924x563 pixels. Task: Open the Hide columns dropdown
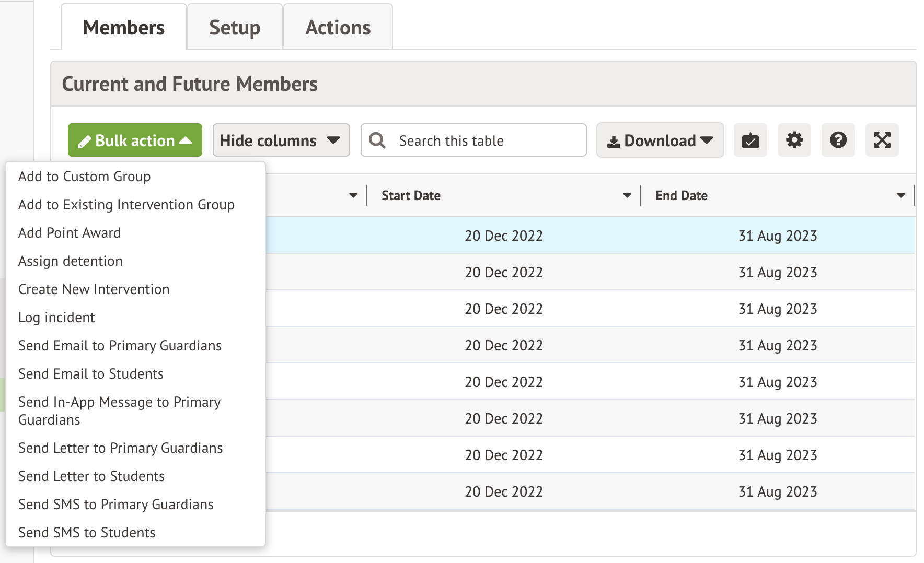pos(281,140)
